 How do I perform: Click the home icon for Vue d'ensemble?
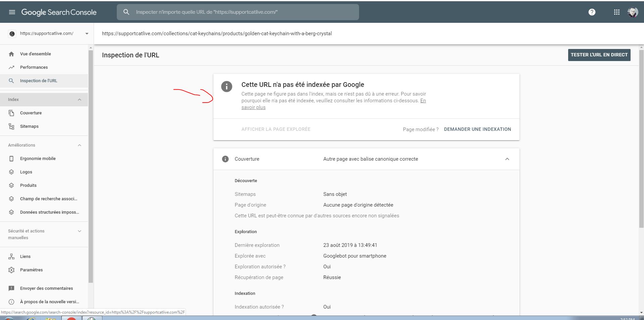tap(11, 54)
